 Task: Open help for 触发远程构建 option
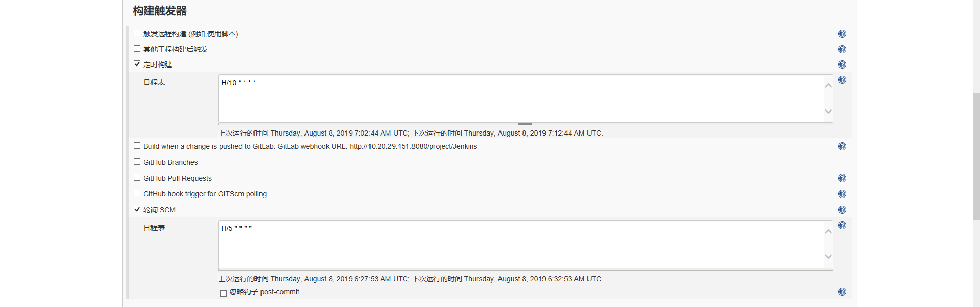(x=842, y=34)
